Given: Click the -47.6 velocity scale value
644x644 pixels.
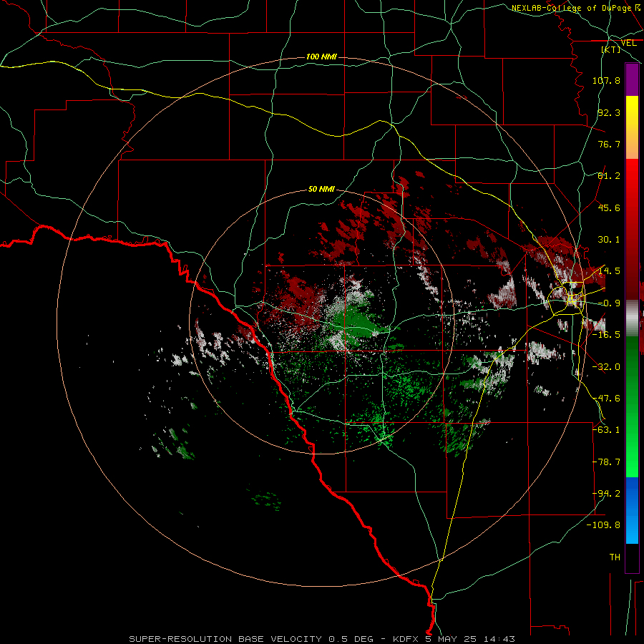Looking at the screenshot, I should (606, 399).
